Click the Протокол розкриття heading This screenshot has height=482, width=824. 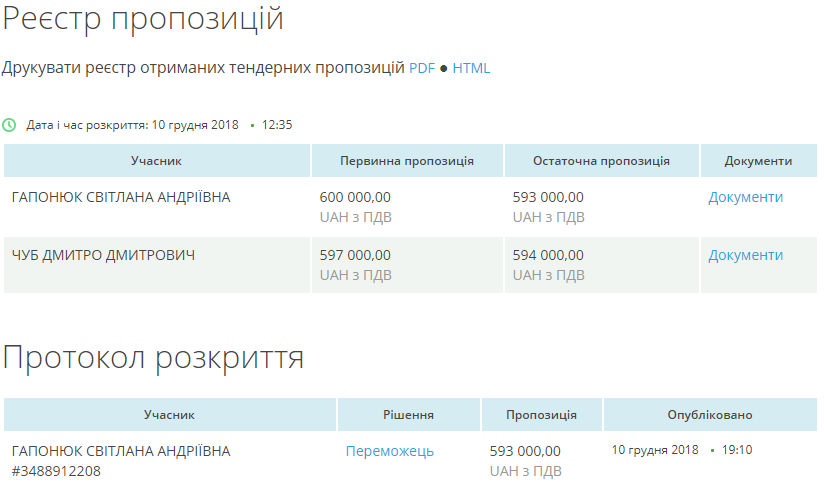click(x=153, y=357)
